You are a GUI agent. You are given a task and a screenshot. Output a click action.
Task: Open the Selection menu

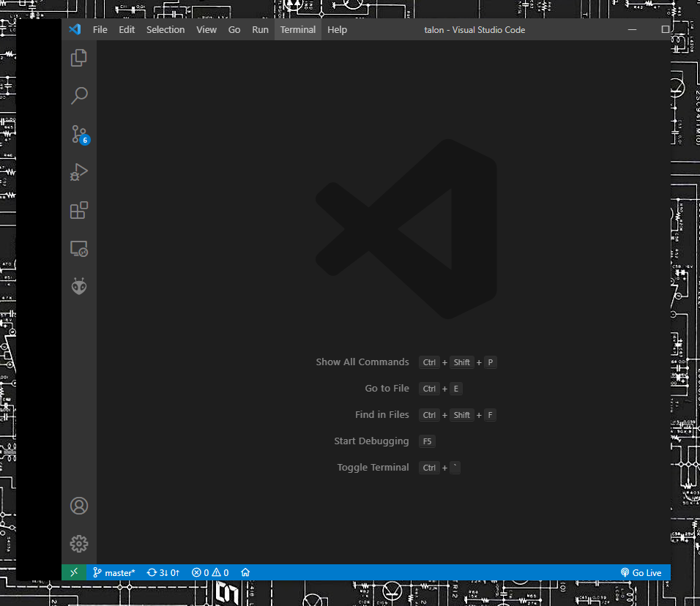point(165,29)
